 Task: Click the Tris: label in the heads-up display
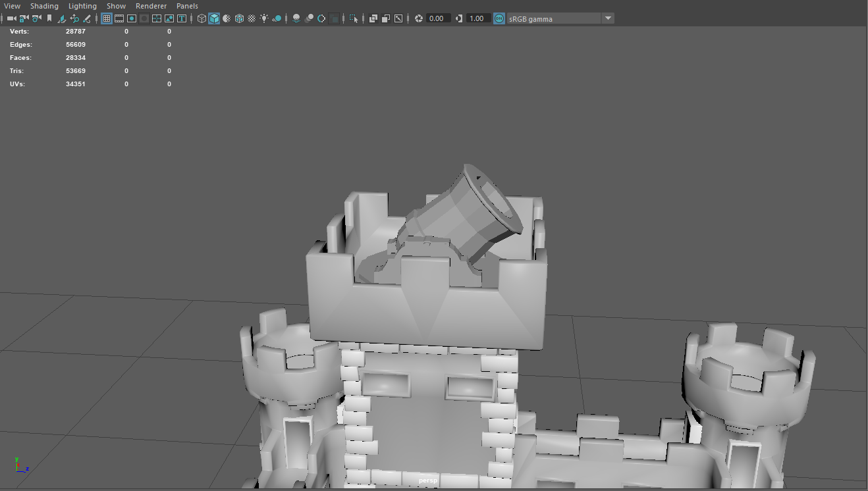(x=18, y=71)
